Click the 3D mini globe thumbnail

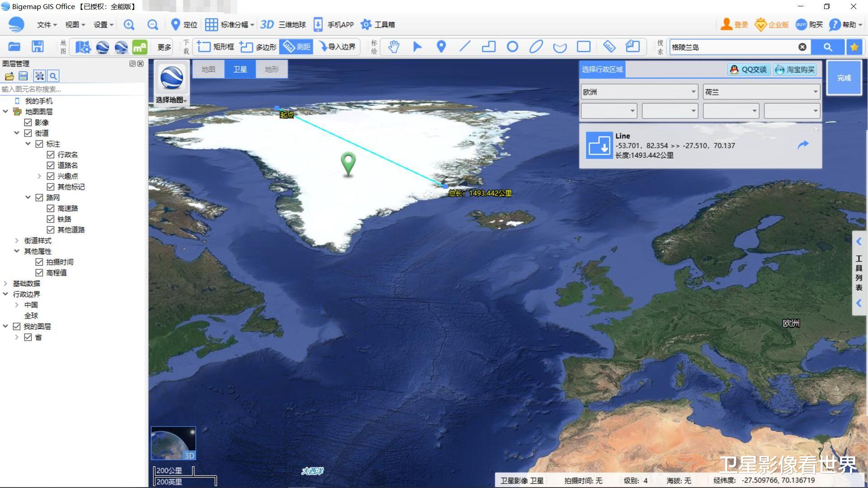(173, 443)
